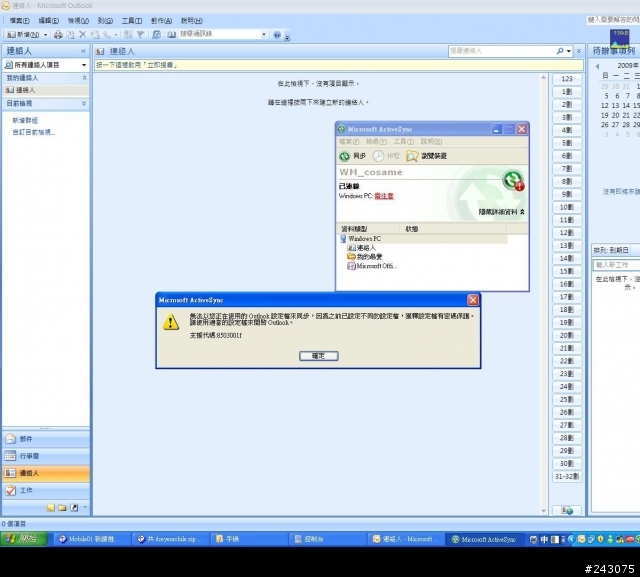Click the Folder List icon in navigation pane
The height and width of the screenshot is (577, 640).
[62, 508]
